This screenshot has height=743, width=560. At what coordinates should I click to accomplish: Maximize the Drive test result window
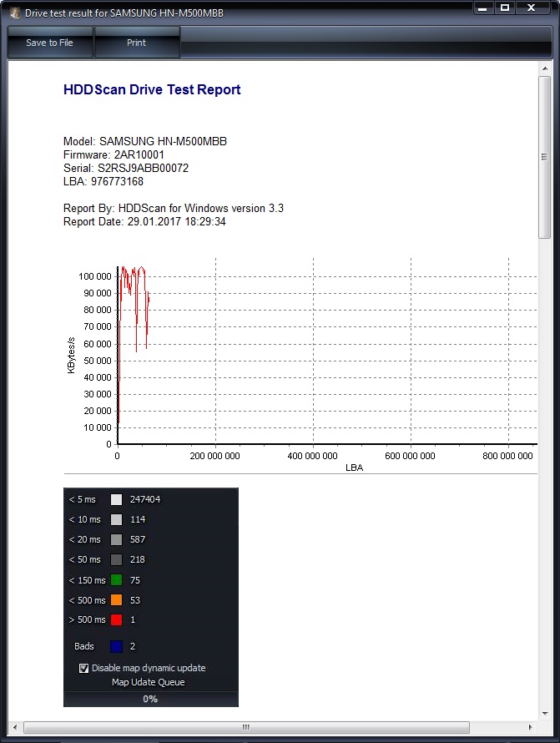(505, 8)
